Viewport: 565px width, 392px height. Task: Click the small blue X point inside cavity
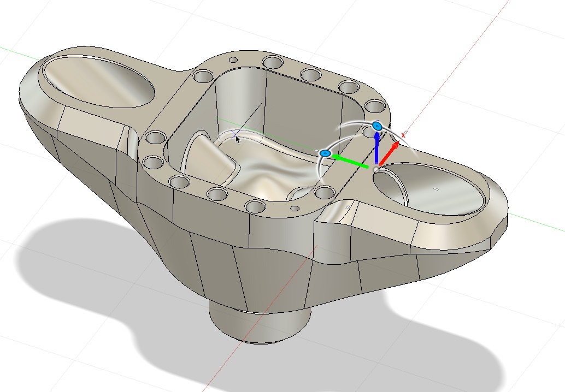[x=235, y=133]
